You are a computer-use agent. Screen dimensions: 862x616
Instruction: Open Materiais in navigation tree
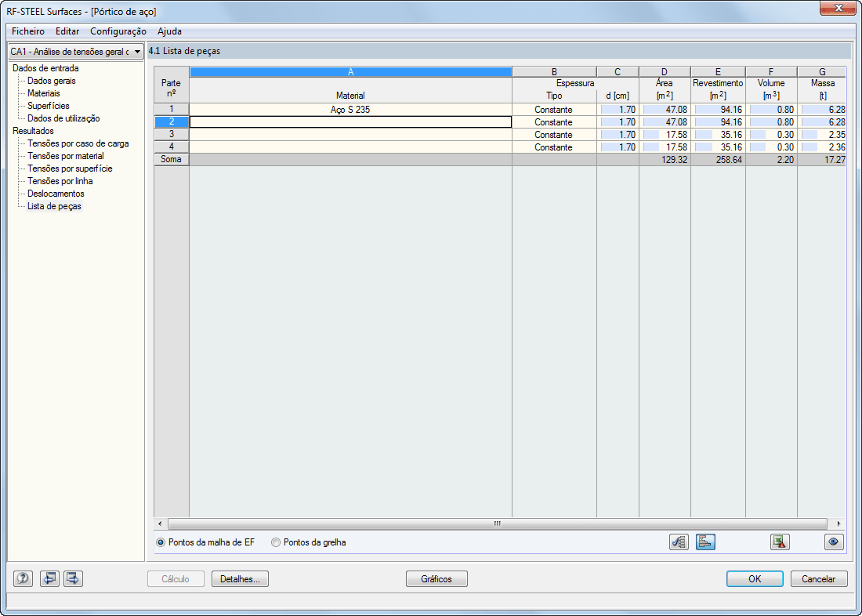click(44, 93)
